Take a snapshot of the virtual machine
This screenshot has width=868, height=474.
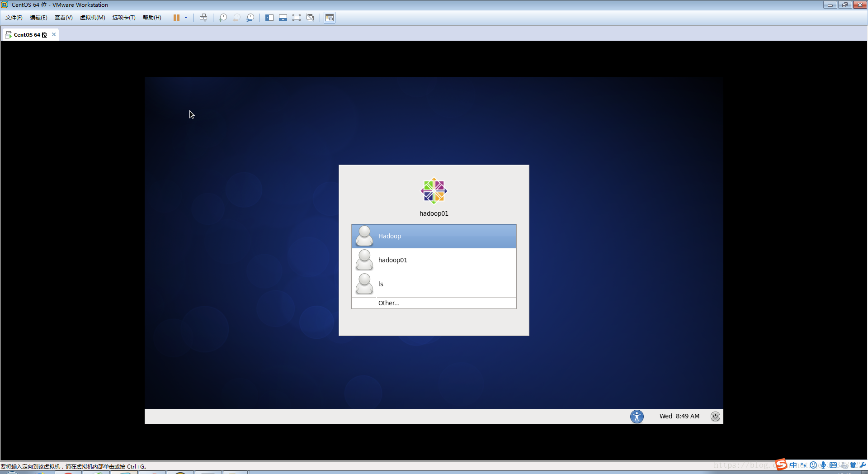coord(223,18)
